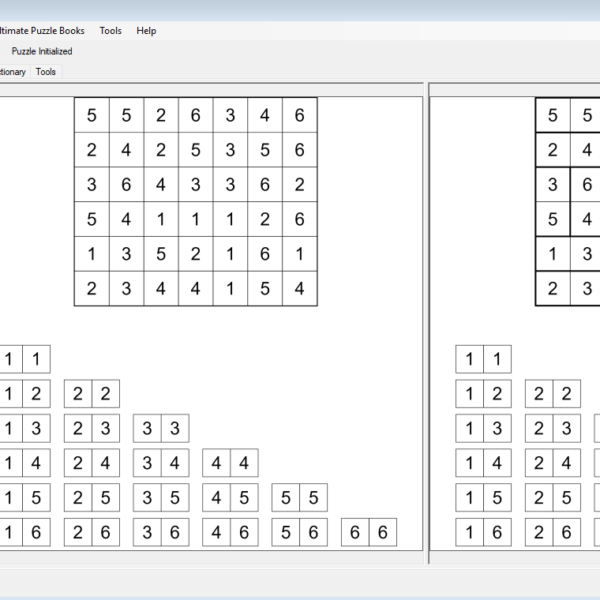
Task: Select the 5-5 domino in left panel
Action: (299, 498)
